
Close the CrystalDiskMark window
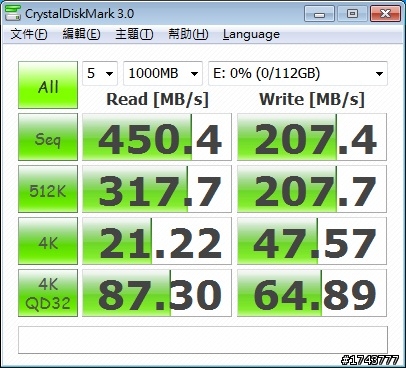(385, 14)
